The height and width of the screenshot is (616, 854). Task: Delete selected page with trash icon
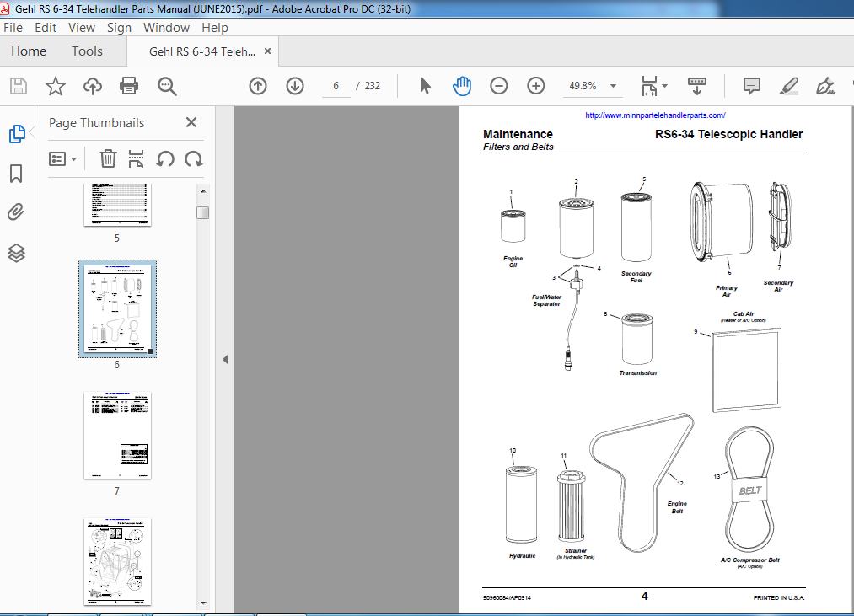coord(108,159)
